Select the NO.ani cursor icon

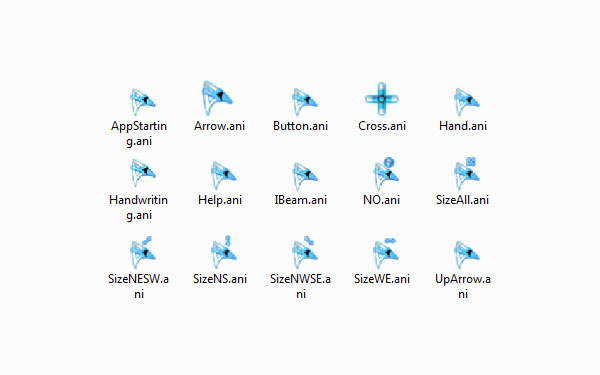point(385,174)
